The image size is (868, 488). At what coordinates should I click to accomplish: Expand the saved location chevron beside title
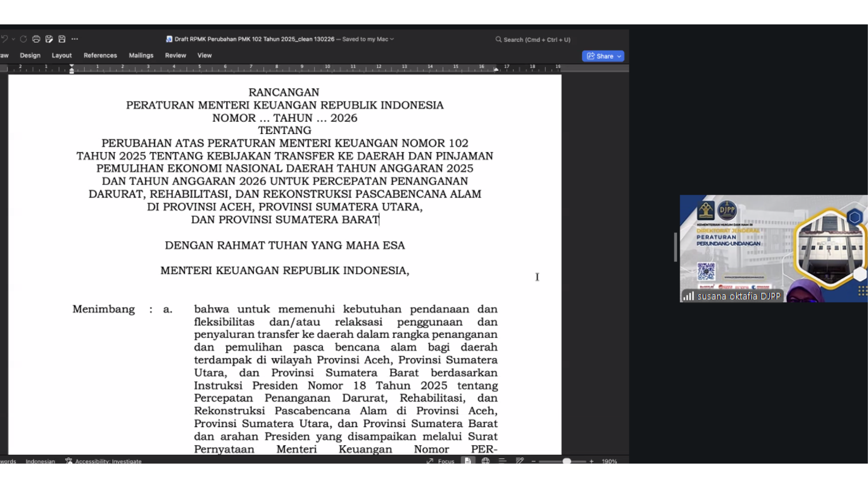(x=392, y=39)
